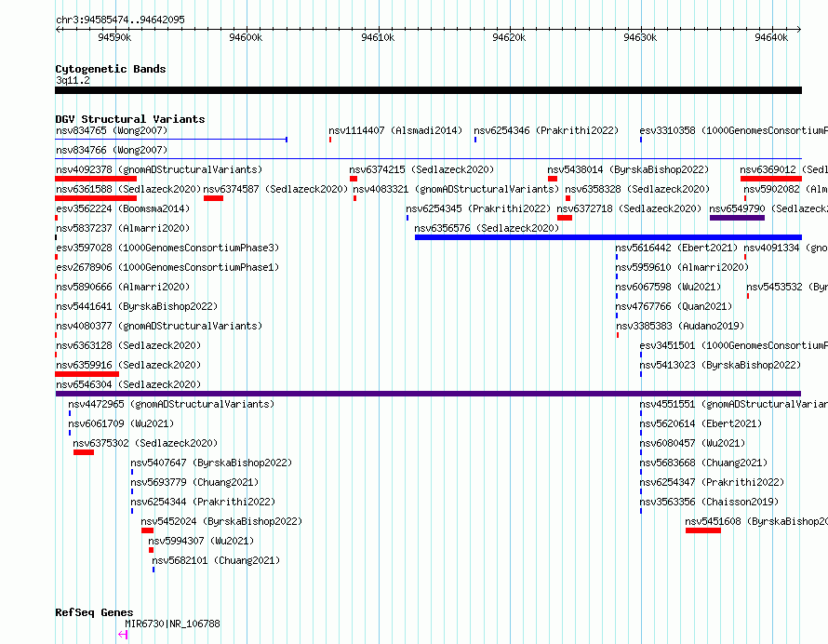Click esv3597028 1000Genomes Phase3 label
The height and width of the screenshot is (644, 828).
[167, 248]
